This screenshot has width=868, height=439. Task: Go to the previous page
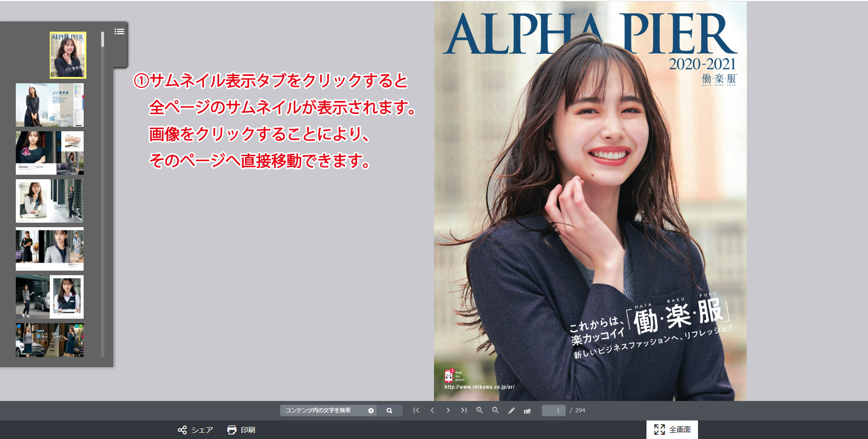(432, 410)
